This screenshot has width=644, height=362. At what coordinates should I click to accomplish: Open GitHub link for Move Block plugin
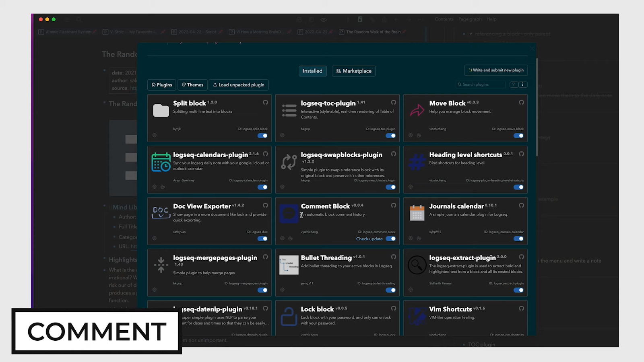pos(521,103)
